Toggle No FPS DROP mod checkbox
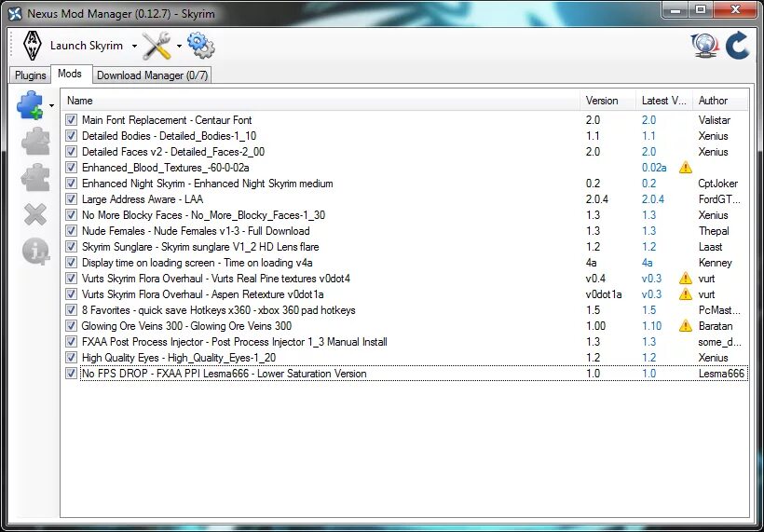 pyautogui.click(x=71, y=374)
